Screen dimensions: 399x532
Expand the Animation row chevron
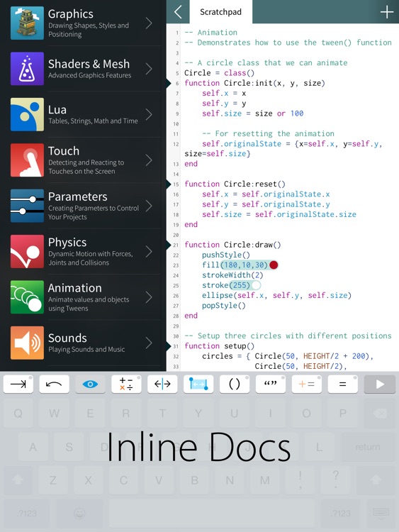click(149, 297)
